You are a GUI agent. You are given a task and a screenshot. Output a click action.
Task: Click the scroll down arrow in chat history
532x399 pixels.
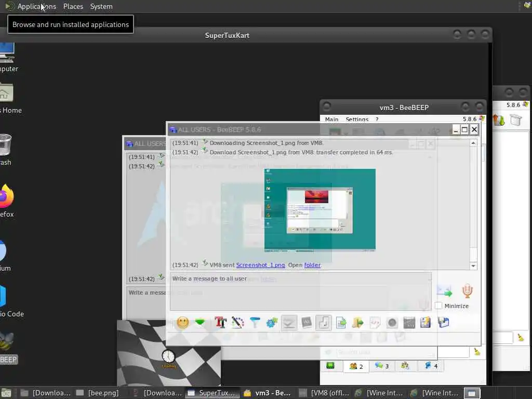473,266
